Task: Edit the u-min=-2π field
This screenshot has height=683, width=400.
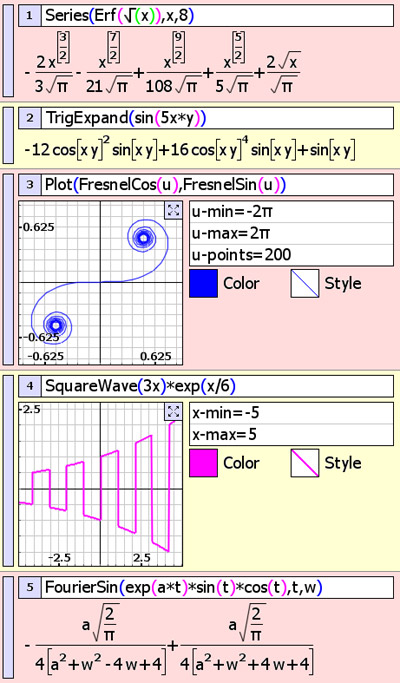Action: coord(292,212)
